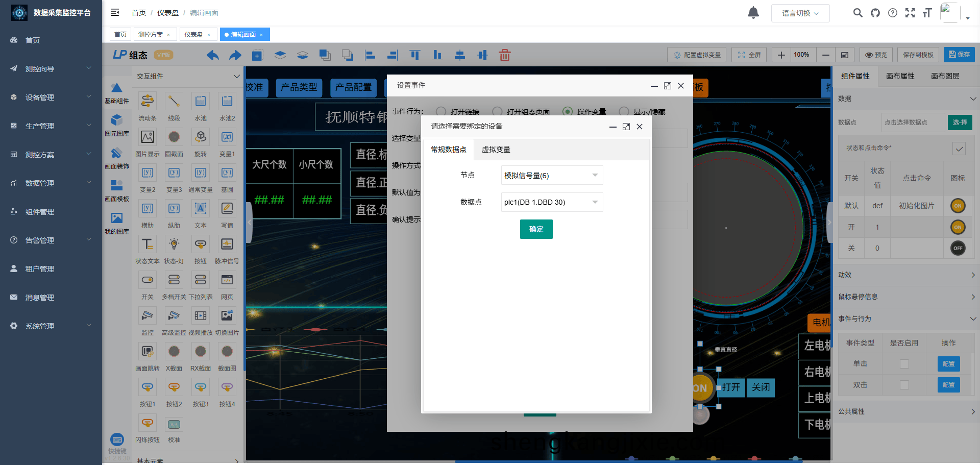
Task: Pick the 状态-灯 light bulb component
Action: [x=174, y=244]
